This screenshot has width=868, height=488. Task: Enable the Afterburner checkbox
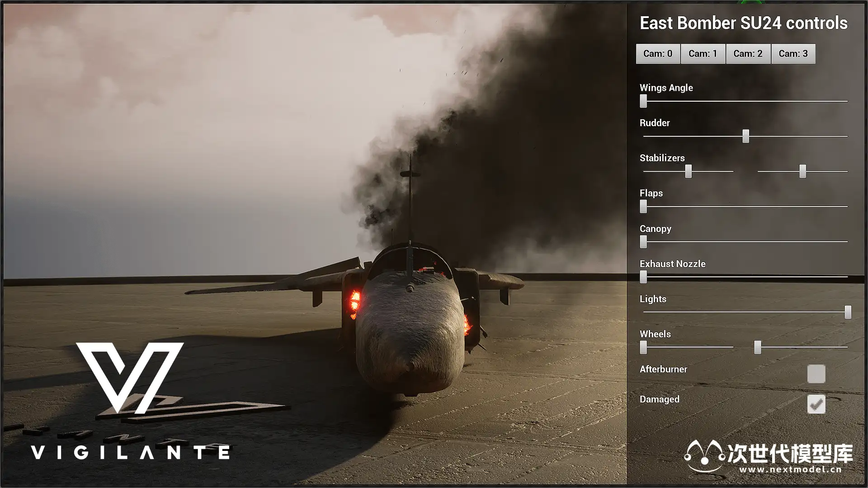816,374
